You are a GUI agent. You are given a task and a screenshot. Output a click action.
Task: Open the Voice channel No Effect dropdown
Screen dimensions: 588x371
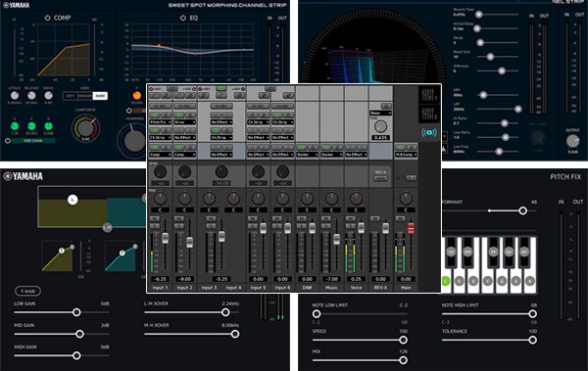356,155
